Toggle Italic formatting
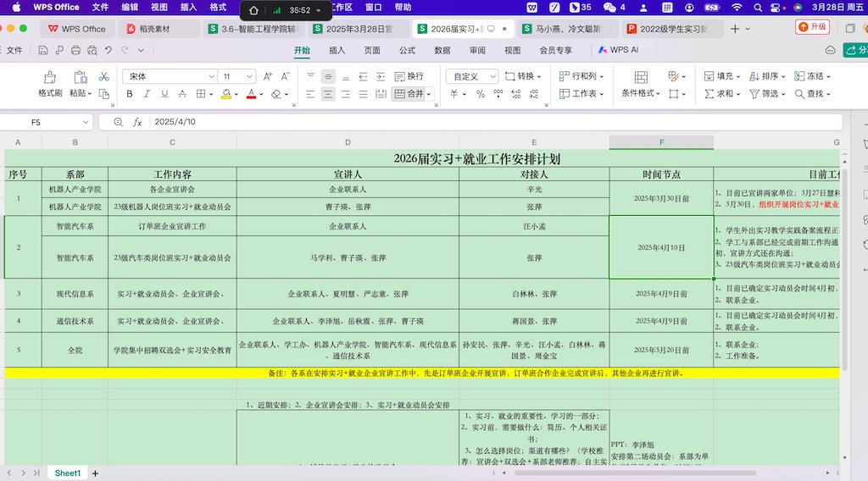Image resolution: width=868 pixels, height=481 pixels. (147, 94)
